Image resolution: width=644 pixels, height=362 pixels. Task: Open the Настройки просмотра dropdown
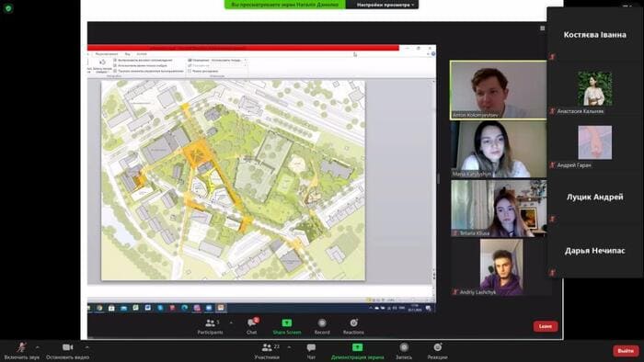click(383, 5)
